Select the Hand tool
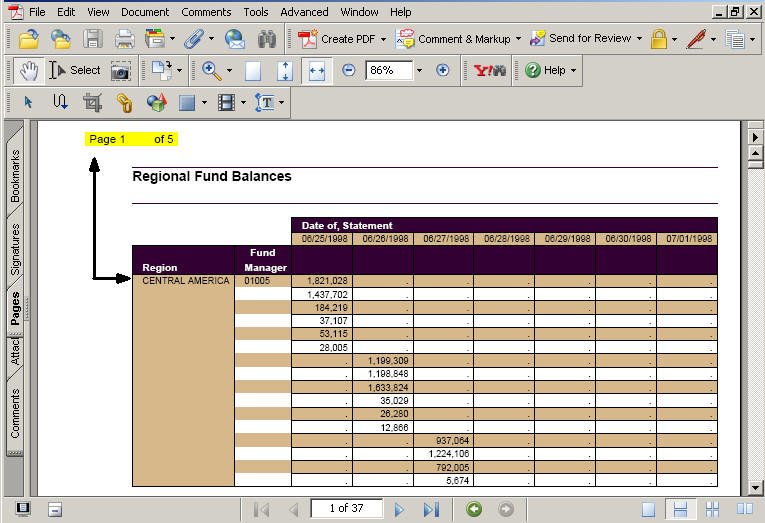This screenshot has width=765, height=523. pyautogui.click(x=29, y=70)
